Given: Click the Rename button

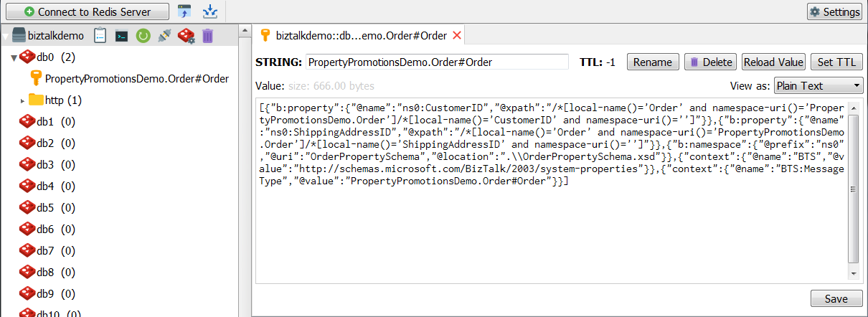Looking at the screenshot, I should (653, 62).
